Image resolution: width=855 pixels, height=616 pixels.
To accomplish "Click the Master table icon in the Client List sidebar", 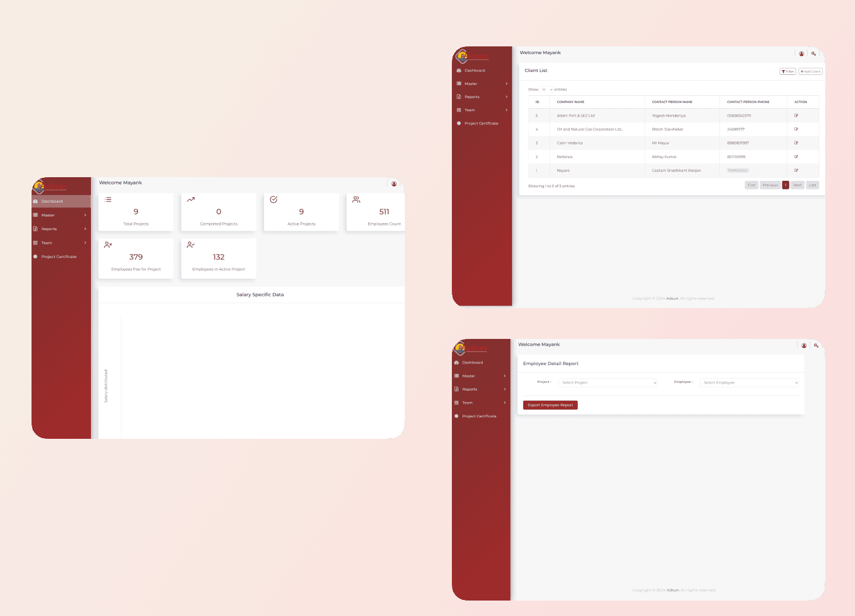I will tap(458, 84).
